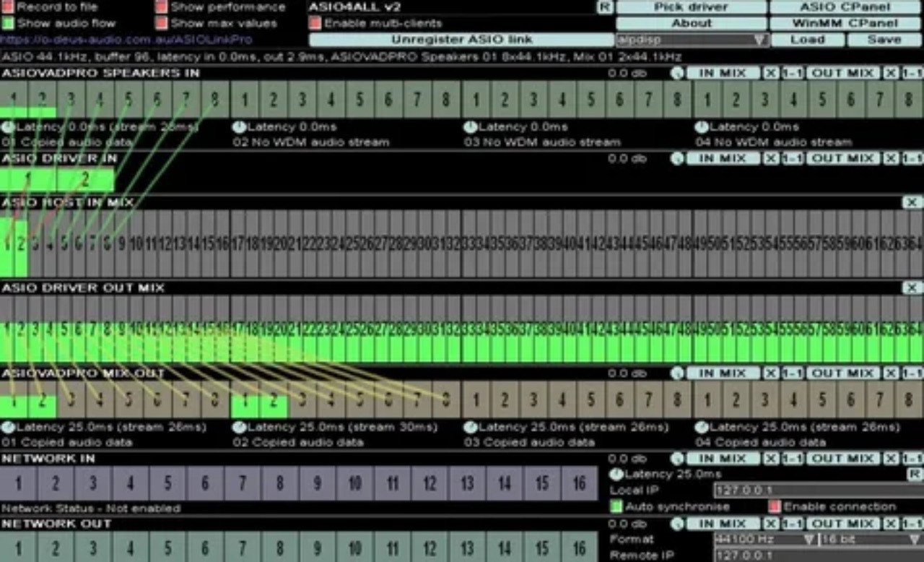Click the R button in the Network In latency row

coord(914,475)
